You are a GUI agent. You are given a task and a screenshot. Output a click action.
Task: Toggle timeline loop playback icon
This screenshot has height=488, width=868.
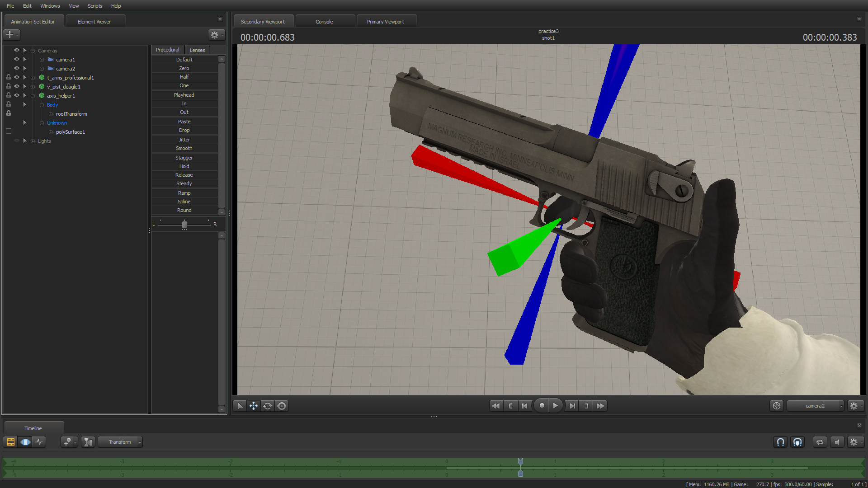coord(820,442)
